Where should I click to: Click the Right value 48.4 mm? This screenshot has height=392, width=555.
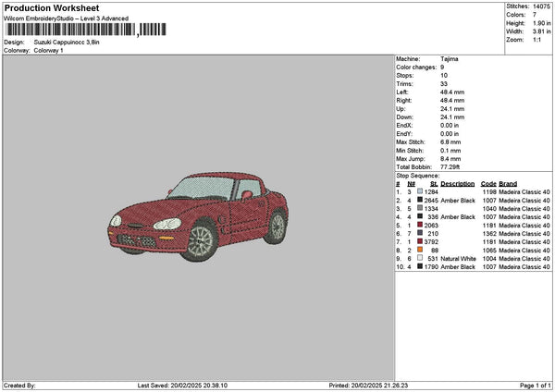click(x=452, y=101)
